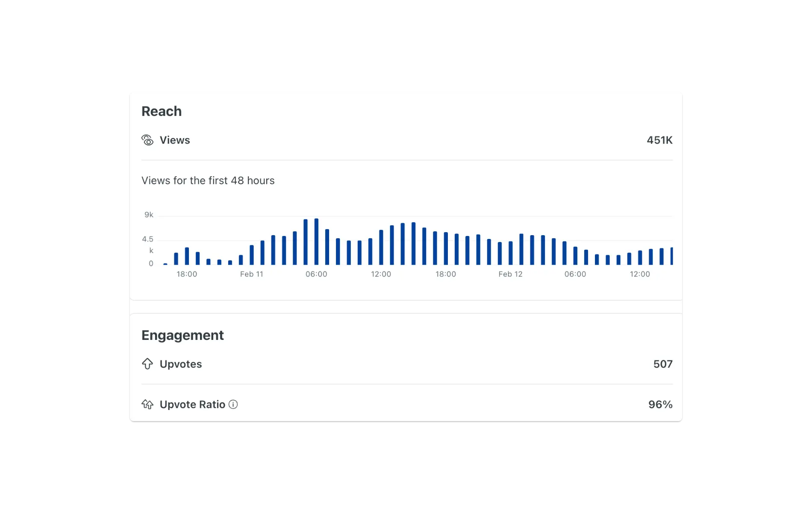This screenshot has width=812, height=513.
Task: Click the 4.5 k y-axis label
Action: pos(148,245)
